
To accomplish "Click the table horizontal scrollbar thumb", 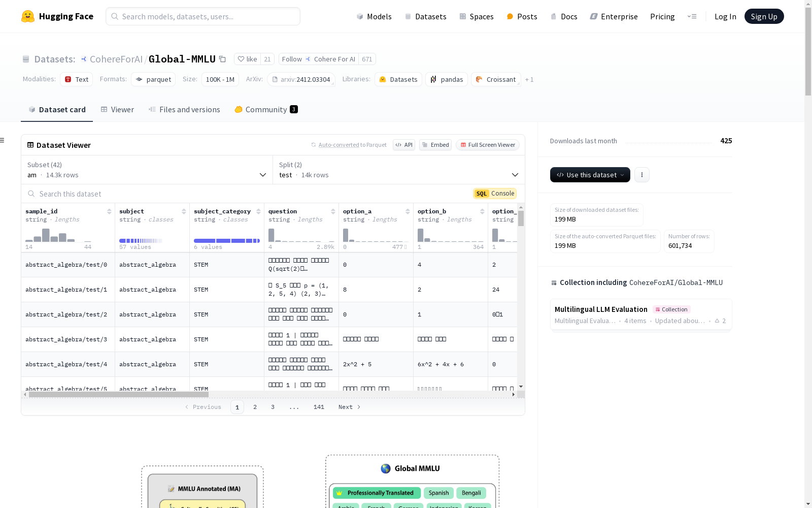I will point(119,394).
